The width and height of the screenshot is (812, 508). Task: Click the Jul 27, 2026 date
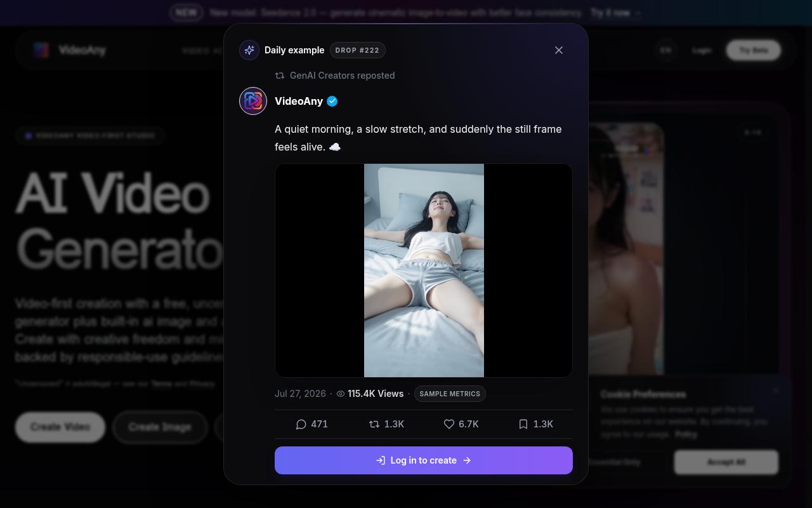pyautogui.click(x=300, y=394)
